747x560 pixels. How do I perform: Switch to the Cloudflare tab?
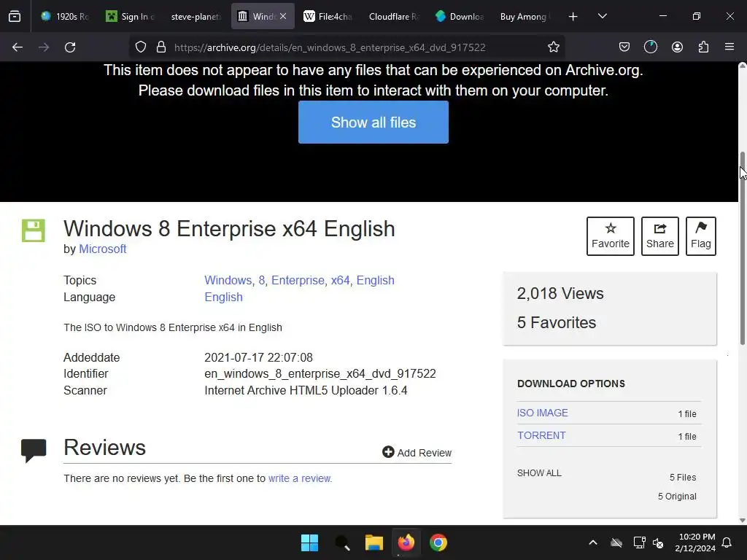393,17
